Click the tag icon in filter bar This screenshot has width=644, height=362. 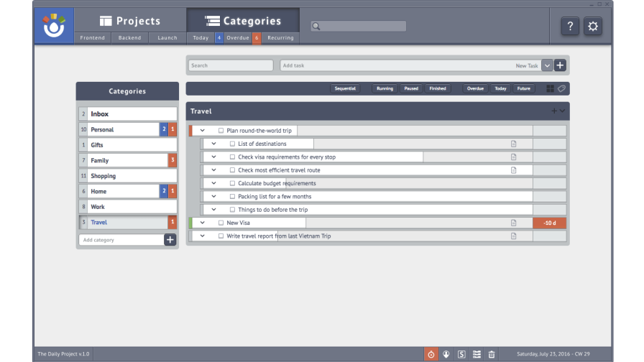pos(561,88)
